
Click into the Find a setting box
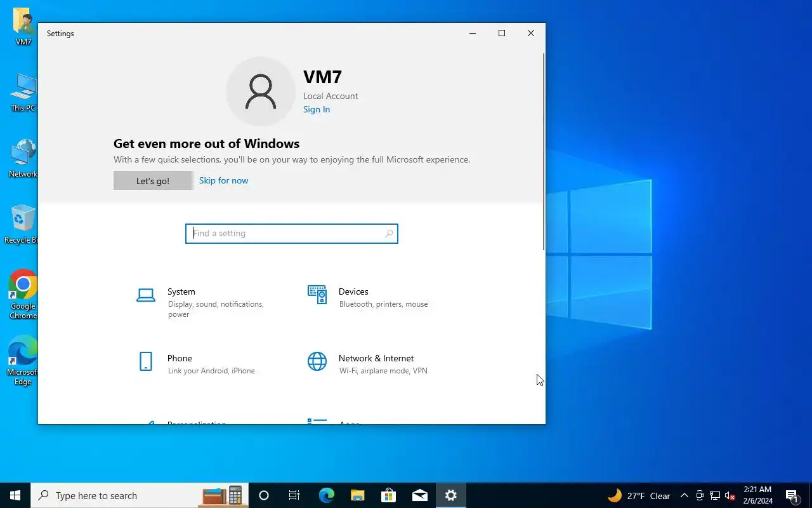coord(292,234)
